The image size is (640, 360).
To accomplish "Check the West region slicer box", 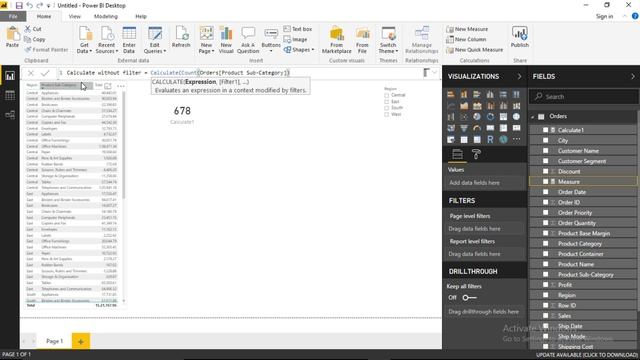I will pyautogui.click(x=387, y=114).
